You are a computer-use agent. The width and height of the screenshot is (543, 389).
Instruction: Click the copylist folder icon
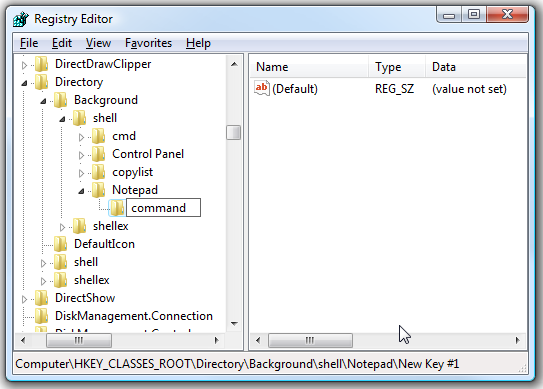(x=99, y=172)
